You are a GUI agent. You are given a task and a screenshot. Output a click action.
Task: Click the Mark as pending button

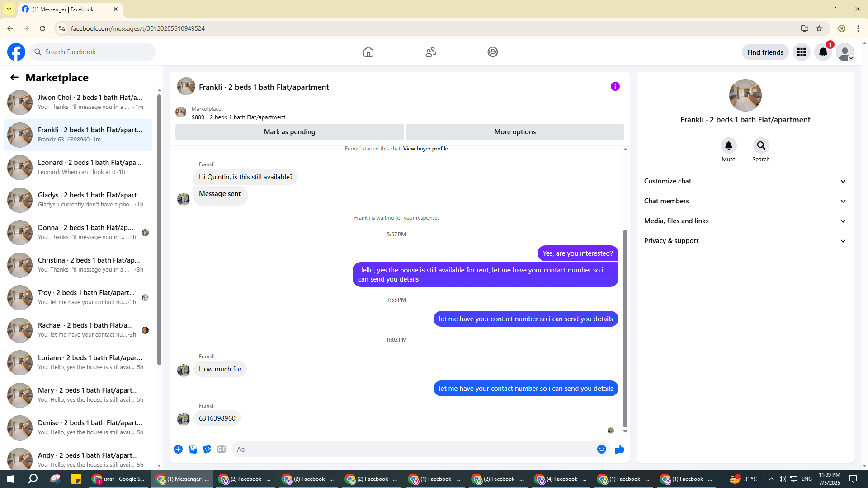click(289, 132)
